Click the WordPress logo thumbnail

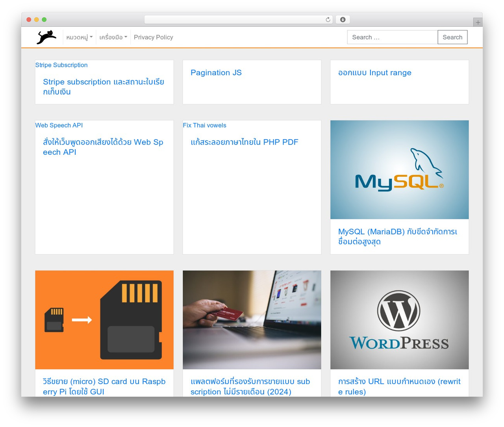(399, 320)
